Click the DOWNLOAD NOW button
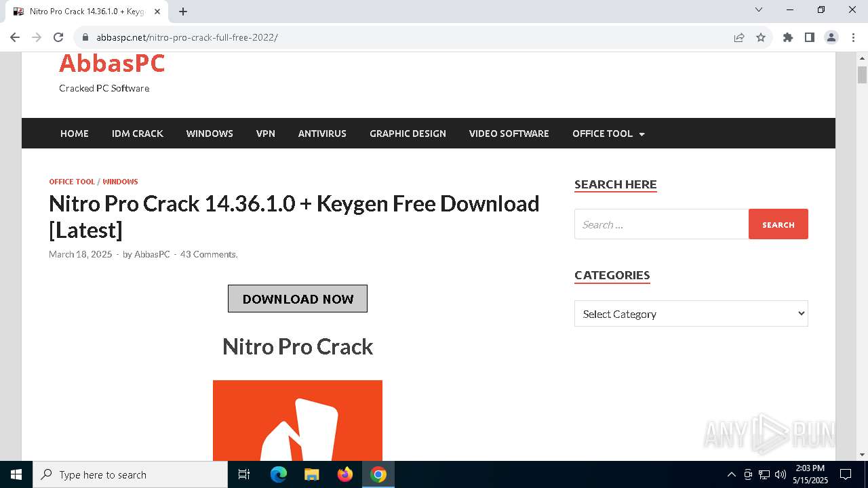The image size is (868, 488). click(x=298, y=299)
